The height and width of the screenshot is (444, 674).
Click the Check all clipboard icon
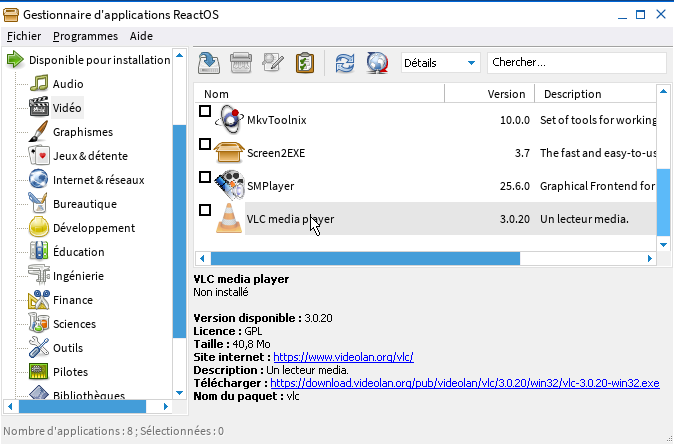(x=306, y=63)
